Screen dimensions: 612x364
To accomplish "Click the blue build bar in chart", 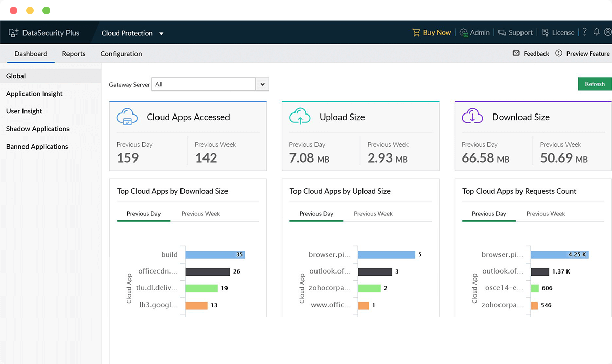I will pyautogui.click(x=215, y=255).
